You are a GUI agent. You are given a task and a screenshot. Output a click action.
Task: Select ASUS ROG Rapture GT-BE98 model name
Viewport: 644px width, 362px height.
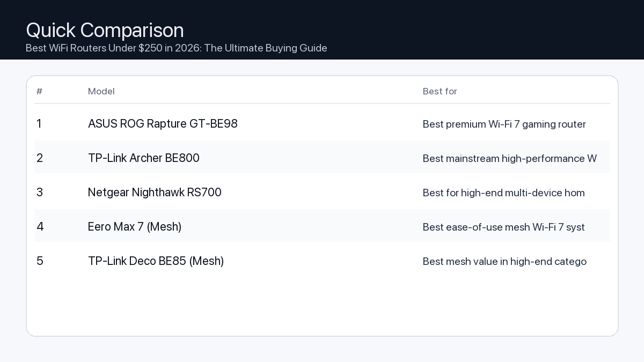(x=163, y=124)
